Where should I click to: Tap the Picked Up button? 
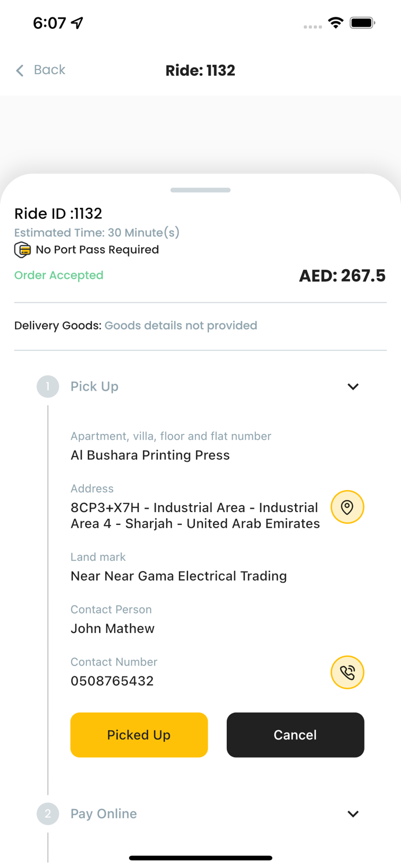point(139,735)
